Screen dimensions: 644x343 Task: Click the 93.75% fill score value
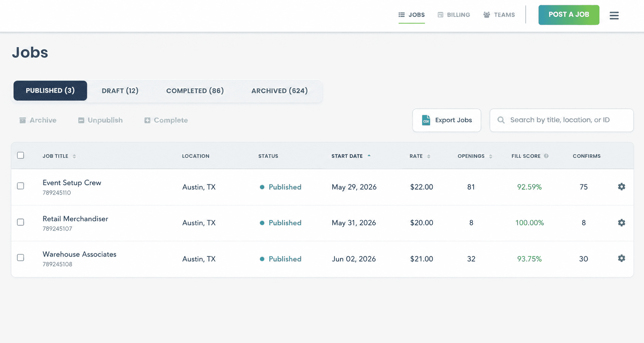(x=529, y=259)
